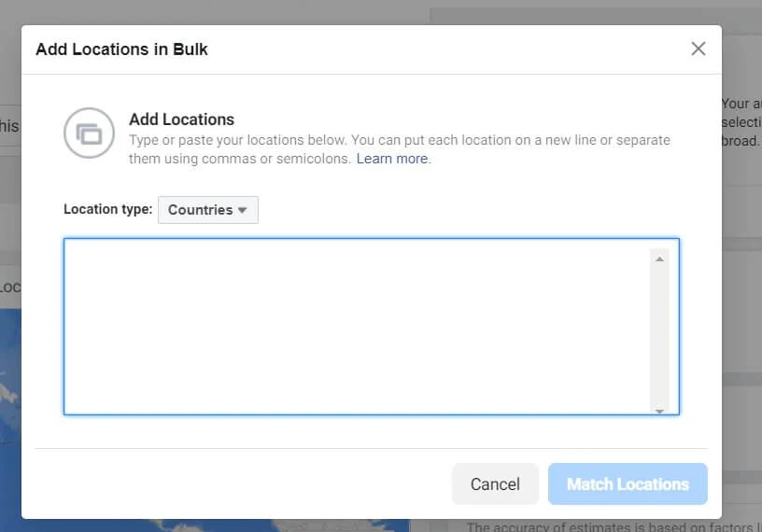Click the text area scrollbar down arrow

tap(660, 410)
